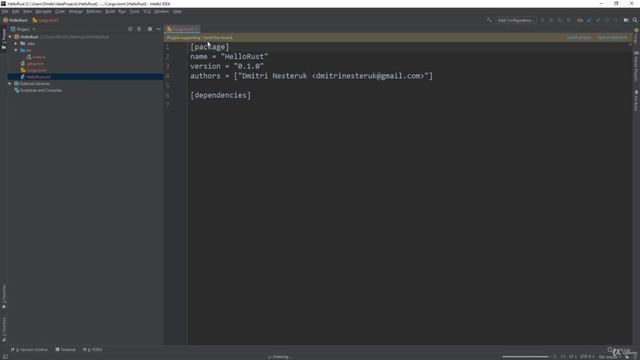
Task: Open the Analyze menu
Action: 76,11
